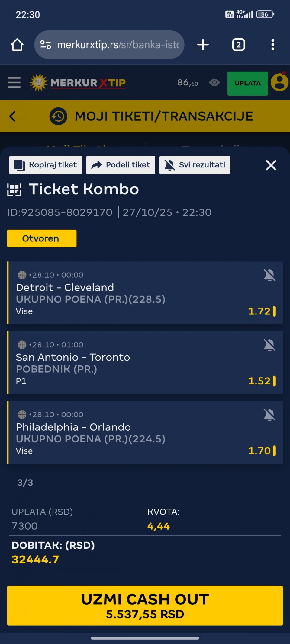This screenshot has width=290, height=644.
Task: Open the user profile icon
Action: coord(279,83)
